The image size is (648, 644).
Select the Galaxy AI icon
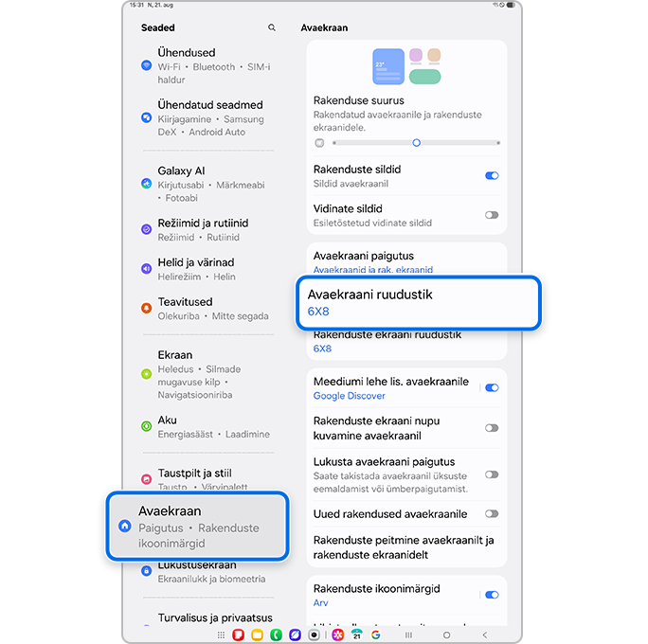146,184
